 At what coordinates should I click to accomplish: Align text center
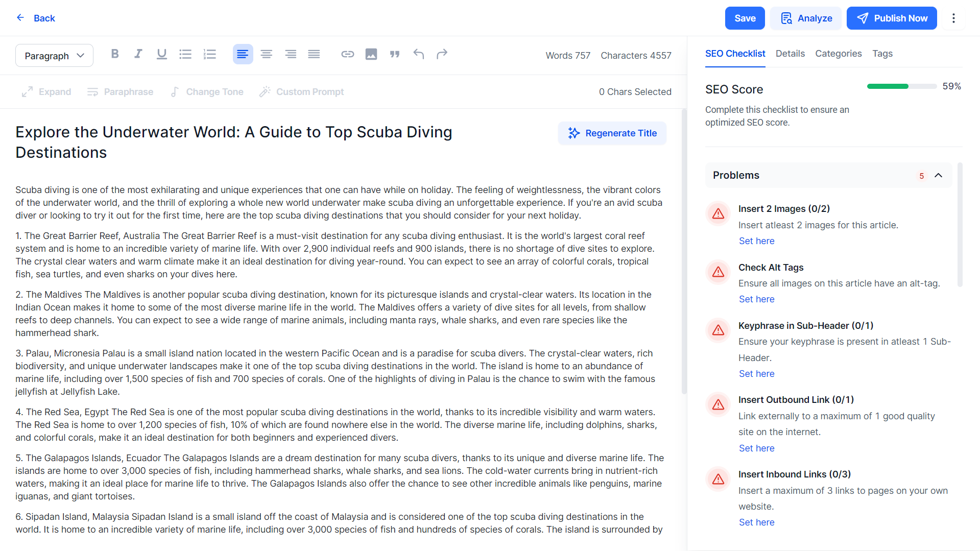(x=266, y=54)
